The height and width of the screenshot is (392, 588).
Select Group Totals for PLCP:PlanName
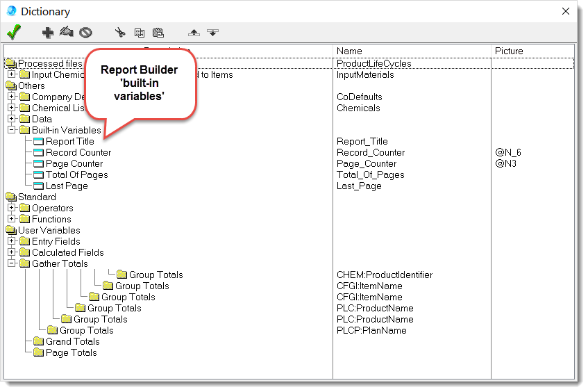point(87,330)
